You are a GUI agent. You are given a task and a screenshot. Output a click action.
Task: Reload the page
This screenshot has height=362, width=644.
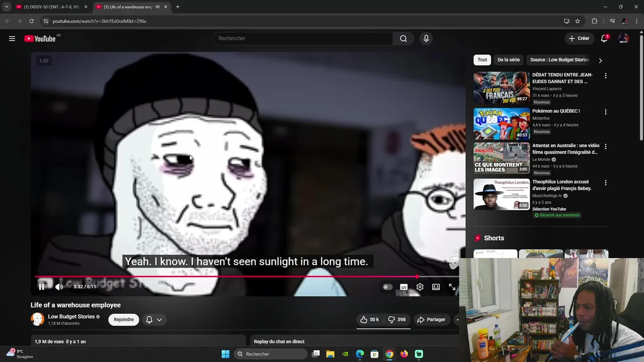click(31, 21)
